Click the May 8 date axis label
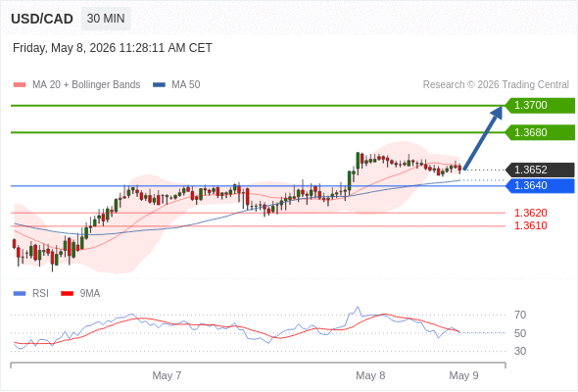This screenshot has width=578, height=392. (370, 375)
